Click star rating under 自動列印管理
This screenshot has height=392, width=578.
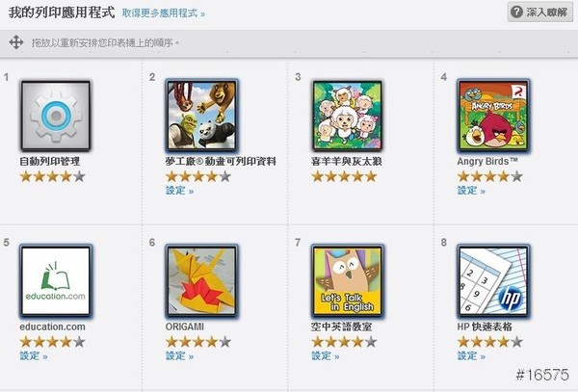click(x=52, y=177)
